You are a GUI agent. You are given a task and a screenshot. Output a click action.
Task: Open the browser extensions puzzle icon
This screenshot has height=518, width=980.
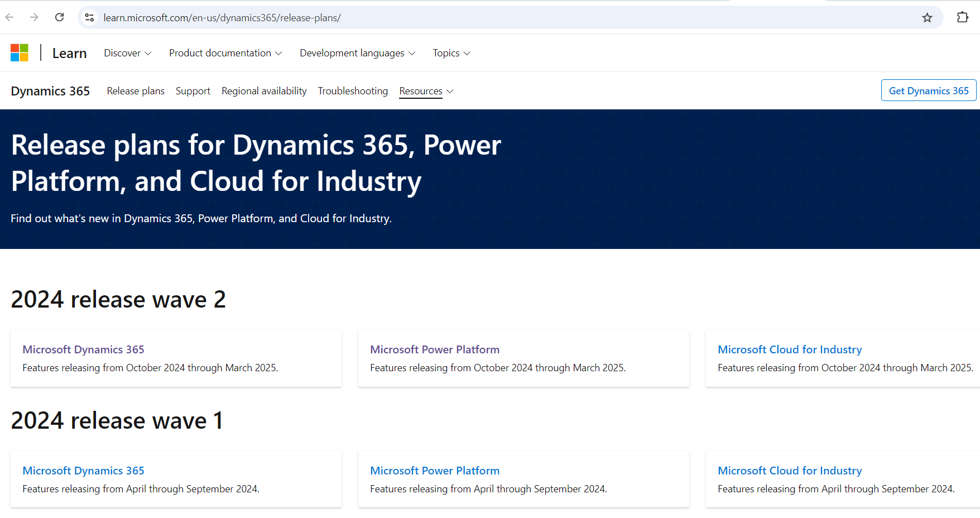pyautogui.click(x=962, y=17)
